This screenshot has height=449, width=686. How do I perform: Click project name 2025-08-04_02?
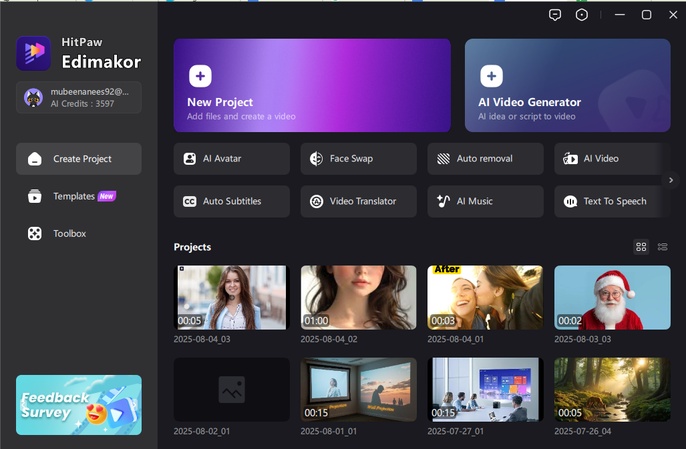(329, 339)
